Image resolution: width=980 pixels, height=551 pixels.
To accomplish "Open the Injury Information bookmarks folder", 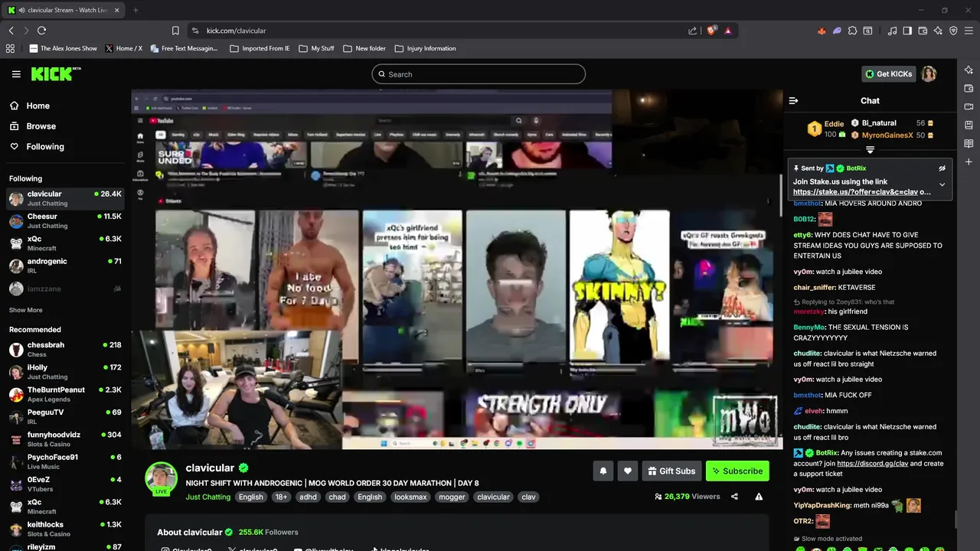I will [425, 48].
